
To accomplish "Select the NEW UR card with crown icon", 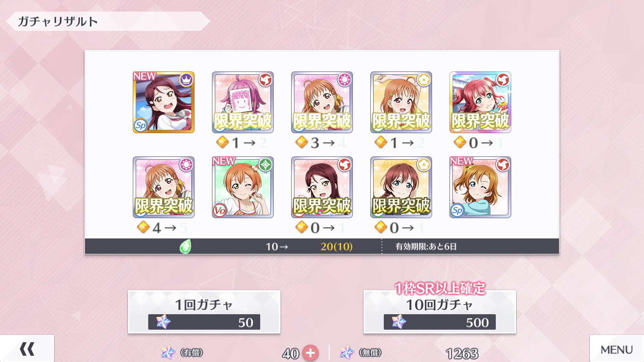I will (x=164, y=102).
